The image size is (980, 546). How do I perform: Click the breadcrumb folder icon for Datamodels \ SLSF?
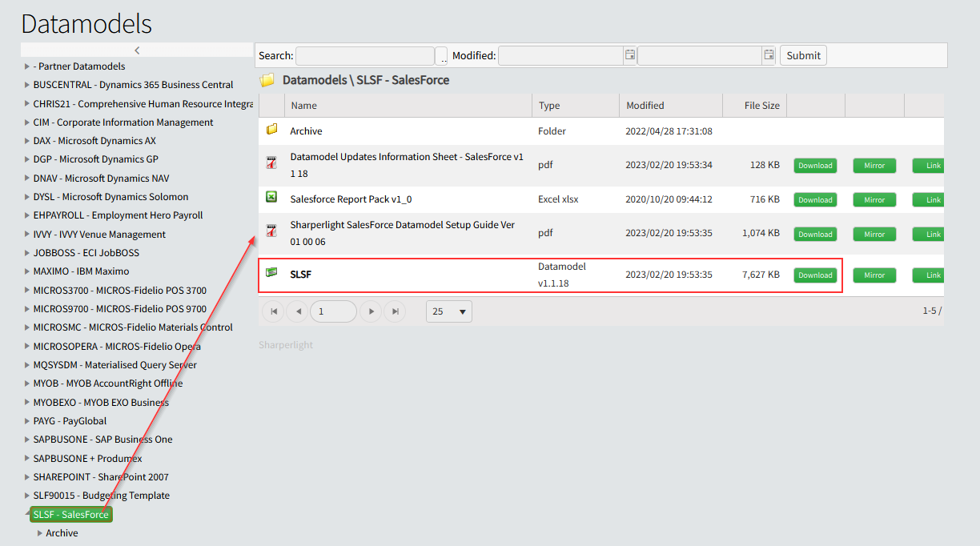[267, 80]
